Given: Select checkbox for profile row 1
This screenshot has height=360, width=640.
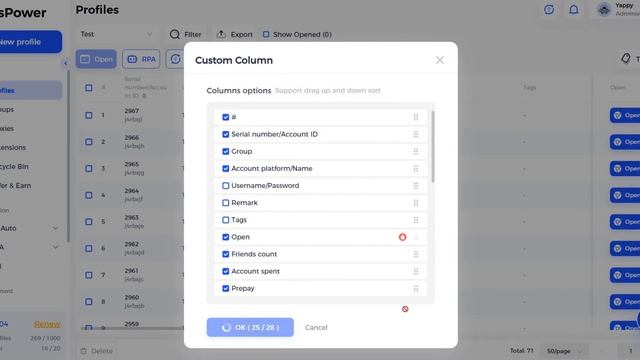Looking at the screenshot, I should pyautogui.click(x=89, y=115).
